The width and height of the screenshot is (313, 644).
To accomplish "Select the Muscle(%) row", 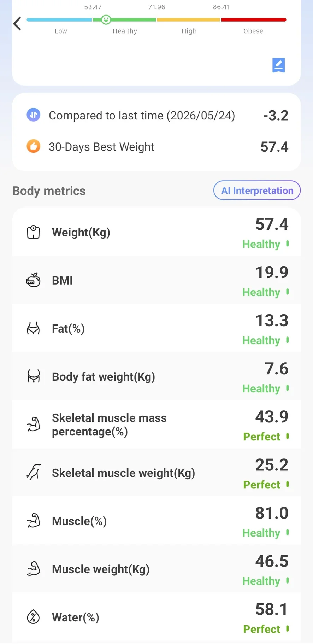I will coord(156,521).
